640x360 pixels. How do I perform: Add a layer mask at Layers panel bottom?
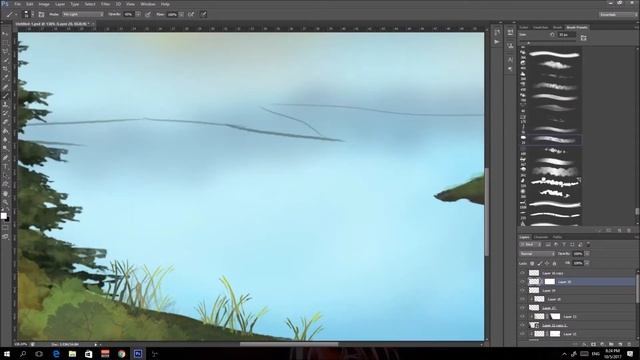(593, 344)
